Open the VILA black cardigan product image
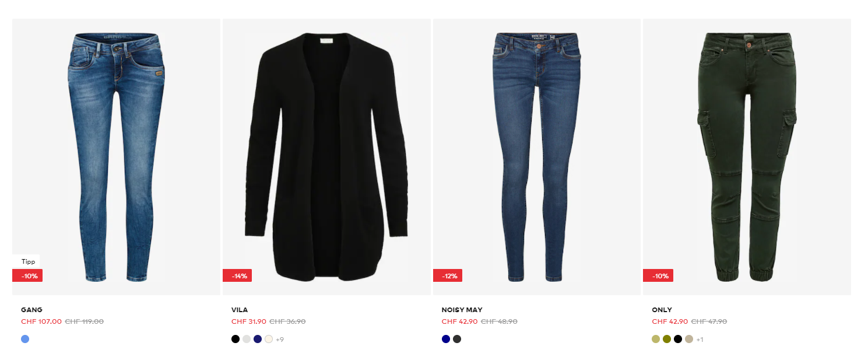 326,157
